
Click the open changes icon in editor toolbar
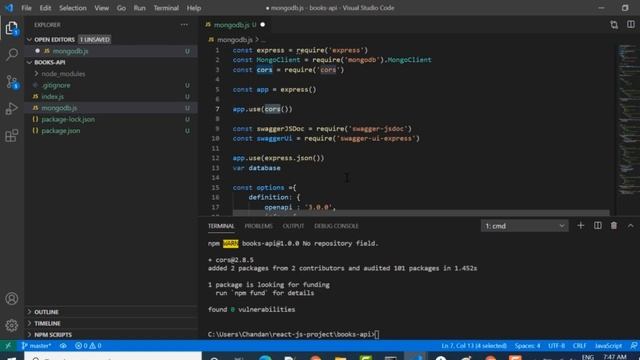coord(614,25)
